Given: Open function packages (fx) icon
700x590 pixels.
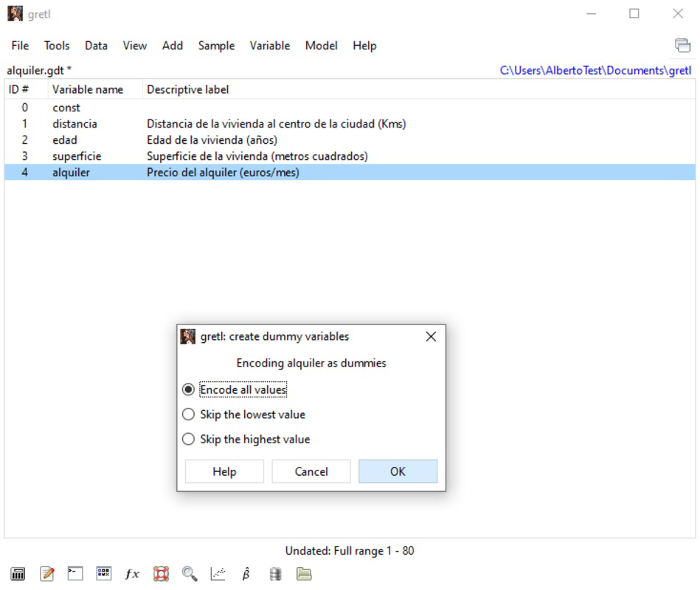Looking at the screenshot, I should (132, 574).
